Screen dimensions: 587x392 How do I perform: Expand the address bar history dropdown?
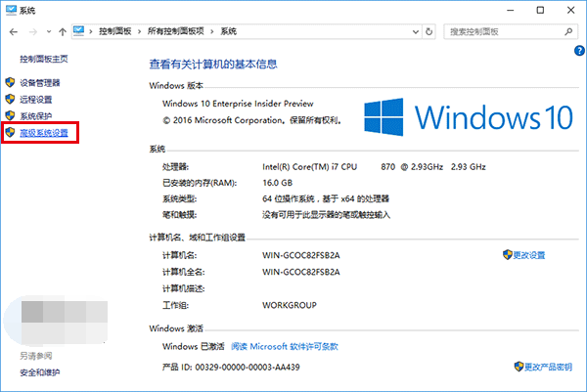[x=415, y=32]
